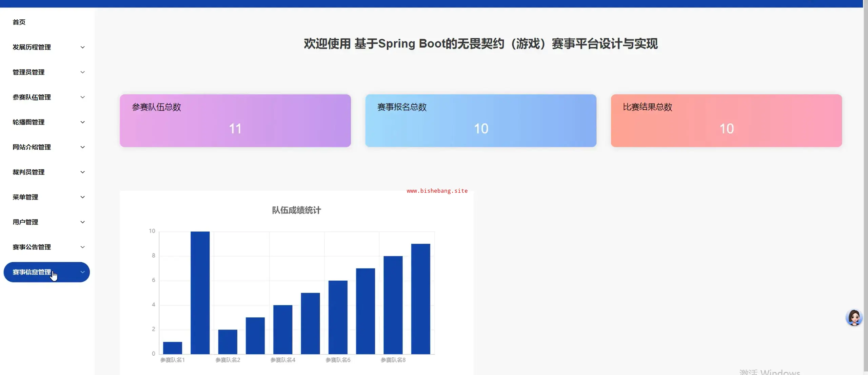Click the 队伍成绩统计 chart title
This screenshot has width=868, height=375.
296,210
